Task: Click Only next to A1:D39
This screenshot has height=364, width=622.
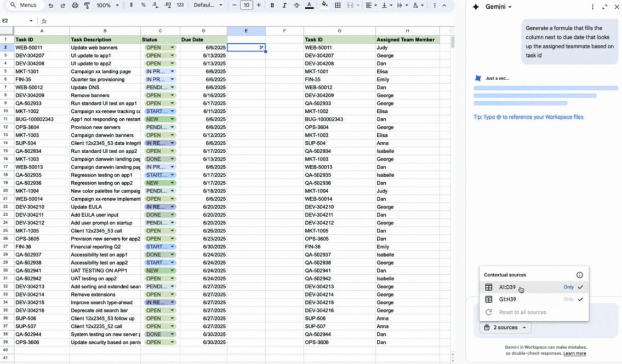Action: point(568,287)
